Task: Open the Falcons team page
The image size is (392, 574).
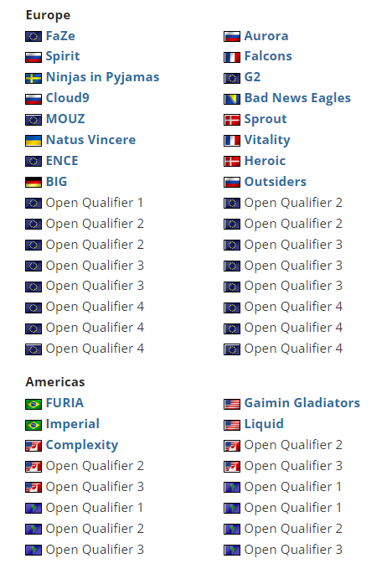Action: tap(268, 56)
